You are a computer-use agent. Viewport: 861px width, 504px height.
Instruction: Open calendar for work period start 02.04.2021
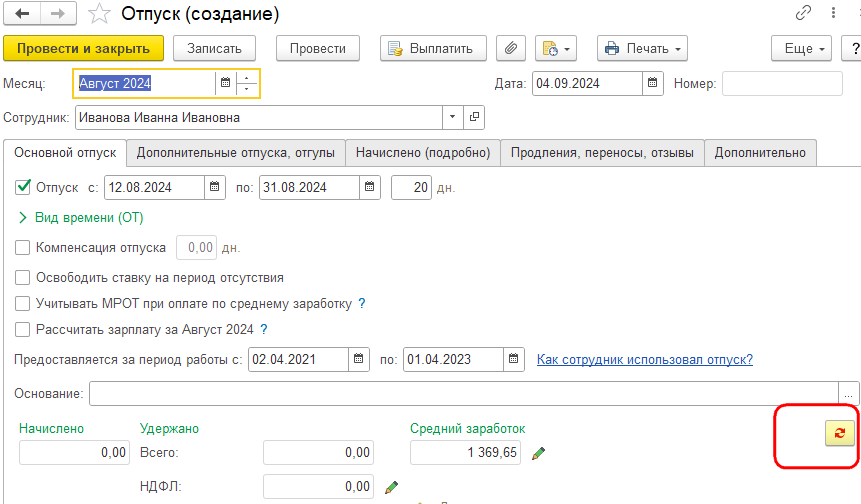coord(359,359)
